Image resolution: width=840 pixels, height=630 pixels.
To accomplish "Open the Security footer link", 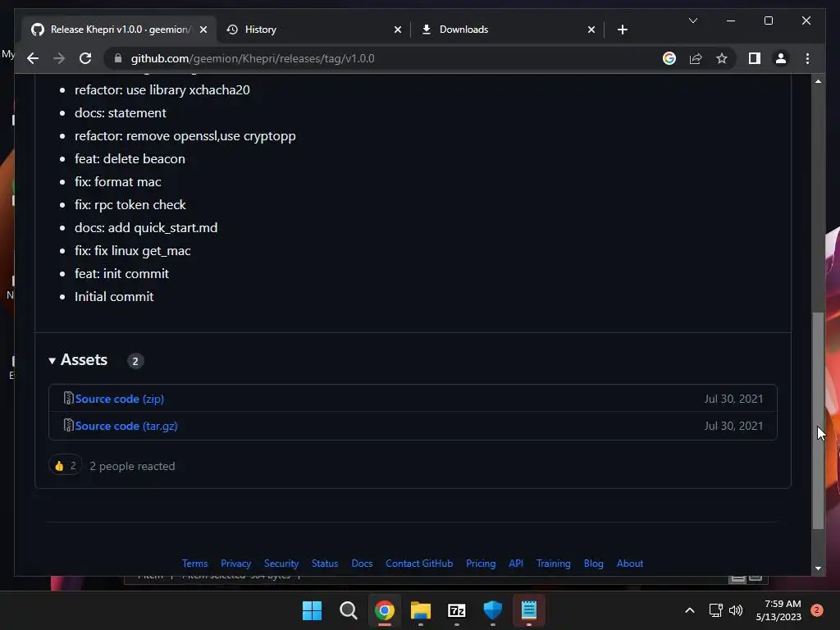I will click(281, 564).
